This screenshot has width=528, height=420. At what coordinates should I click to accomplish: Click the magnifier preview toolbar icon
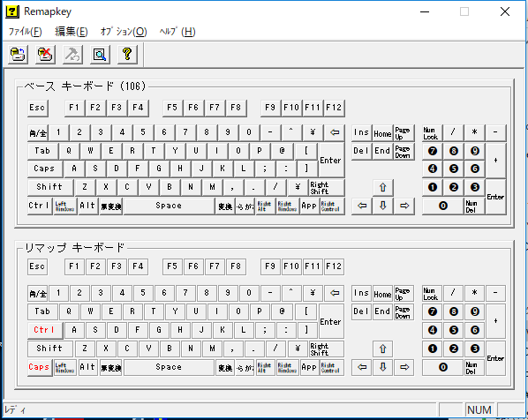pos(100,54)
